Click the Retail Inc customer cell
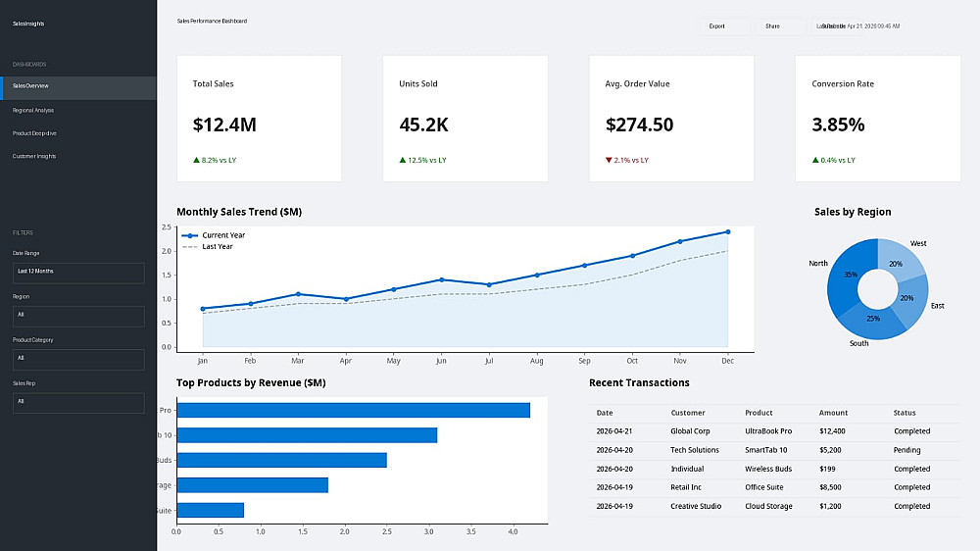This screenshot has width=980, height=551. click(686, 487)
